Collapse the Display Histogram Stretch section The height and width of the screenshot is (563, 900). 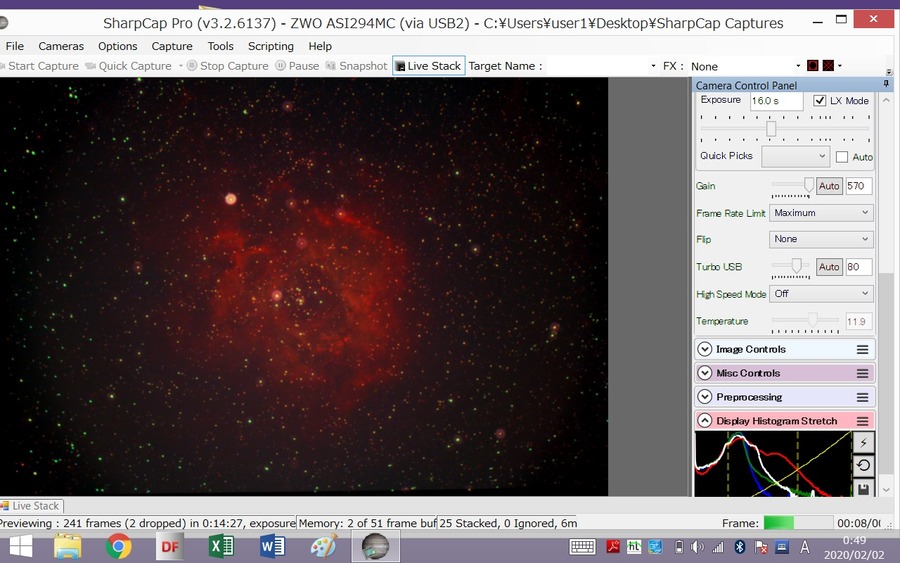pos(704,421)
